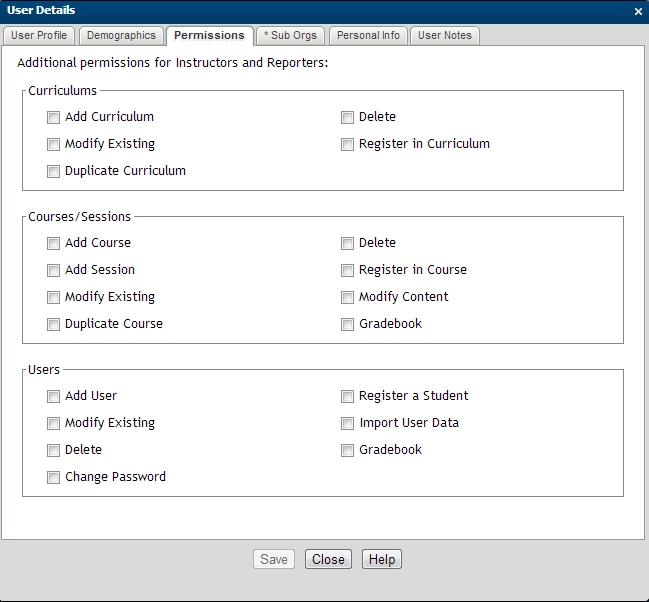
Task: Switch to the User Profile tab
Action: pos(38,36)
